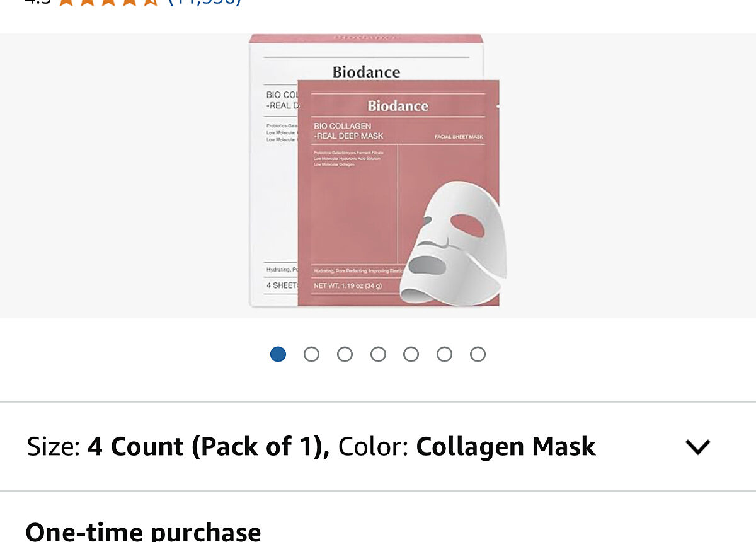Open the last, seventh image dot
This screenshot has height=542, width=756.
[478, 354]
